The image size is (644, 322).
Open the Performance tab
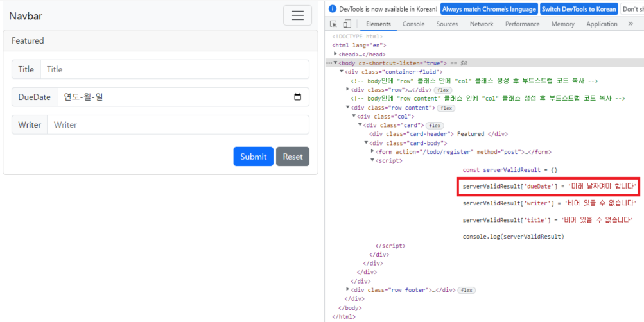coord(523,24)
